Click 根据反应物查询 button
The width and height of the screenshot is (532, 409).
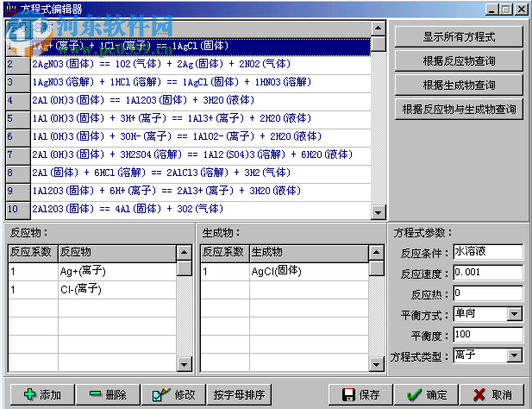pos(459,60)
